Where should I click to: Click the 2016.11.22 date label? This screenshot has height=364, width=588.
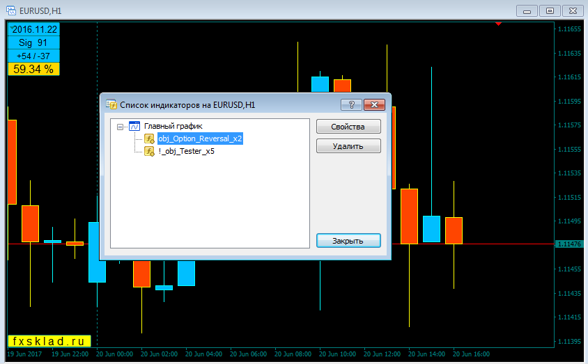tap(33, 29)
